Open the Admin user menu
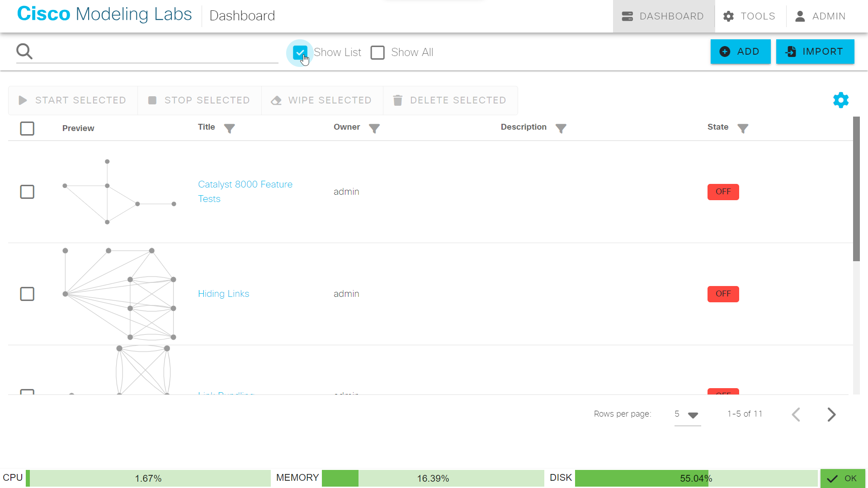 [821, 16]
